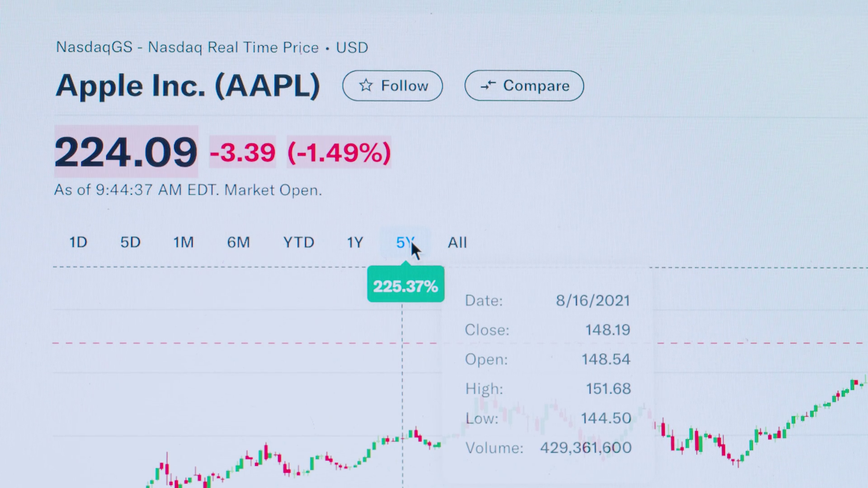This screenshot has width=868, height=488.
Task: Click the NasdaqGS real time price label
Action: coord(212,47)
